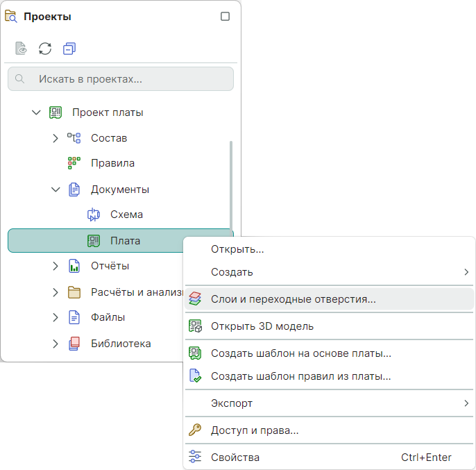Expand the Отчёты tree node

tap(56, 266)
